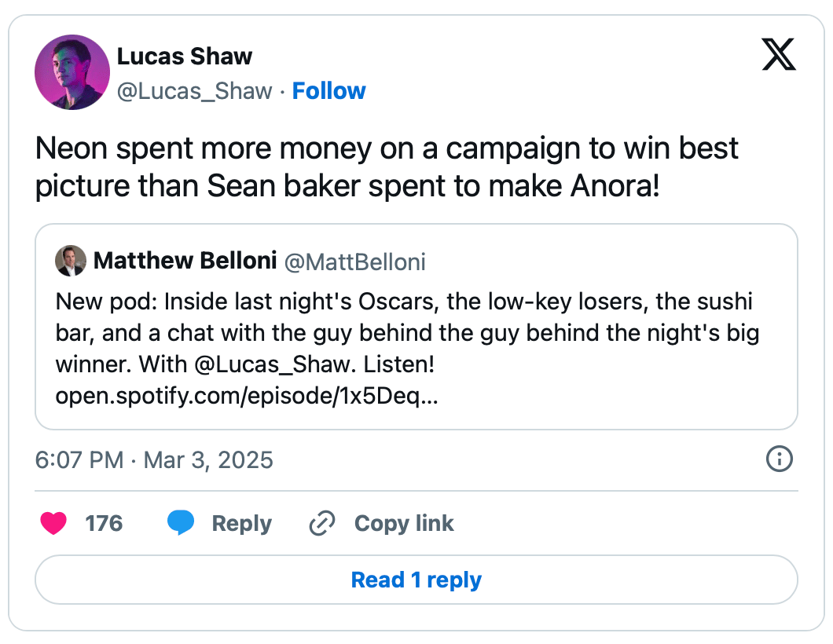
Task: Click the Matthew Belloni display name
Action: (185, 261)
